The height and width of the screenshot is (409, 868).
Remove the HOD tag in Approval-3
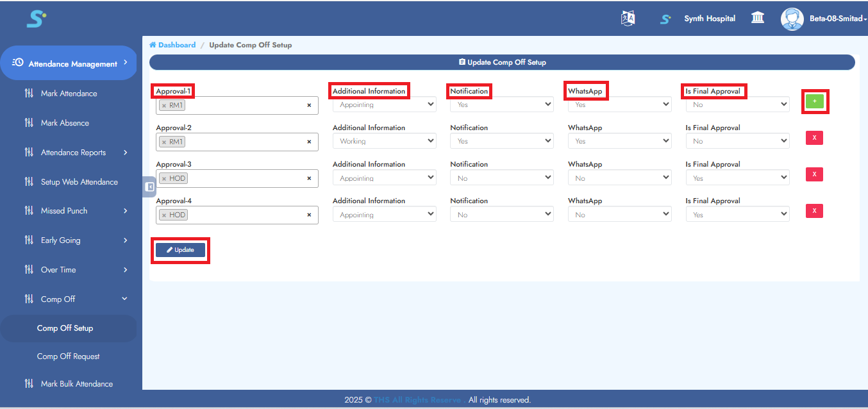(164, 179)
